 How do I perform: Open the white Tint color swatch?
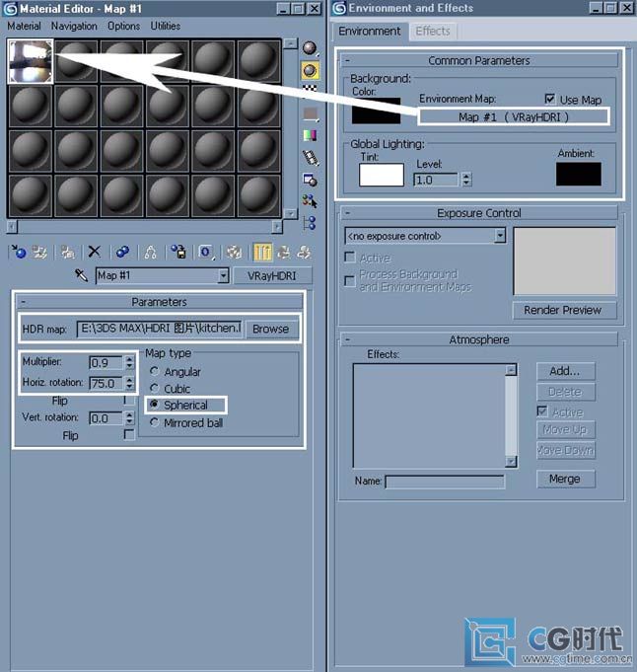coord(382,175)
